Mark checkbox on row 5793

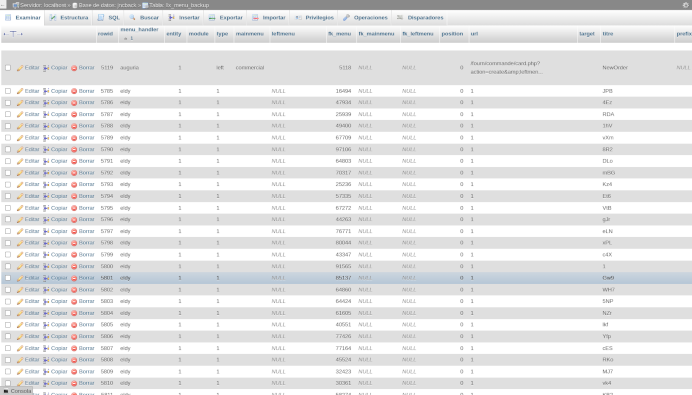coord(8,184)
